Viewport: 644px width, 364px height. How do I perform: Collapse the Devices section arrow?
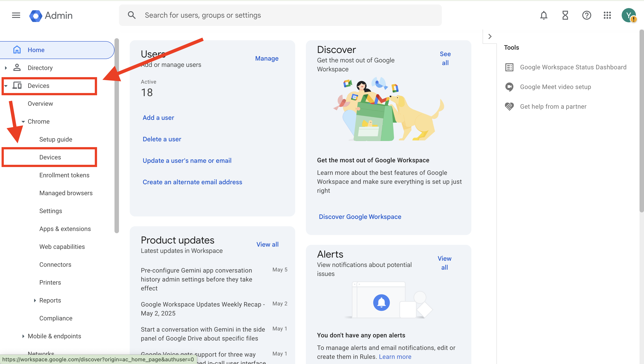point(6,86)
